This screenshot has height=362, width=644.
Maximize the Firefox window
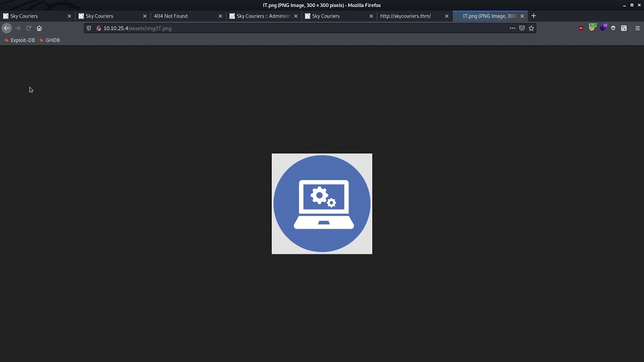(632, 5)
